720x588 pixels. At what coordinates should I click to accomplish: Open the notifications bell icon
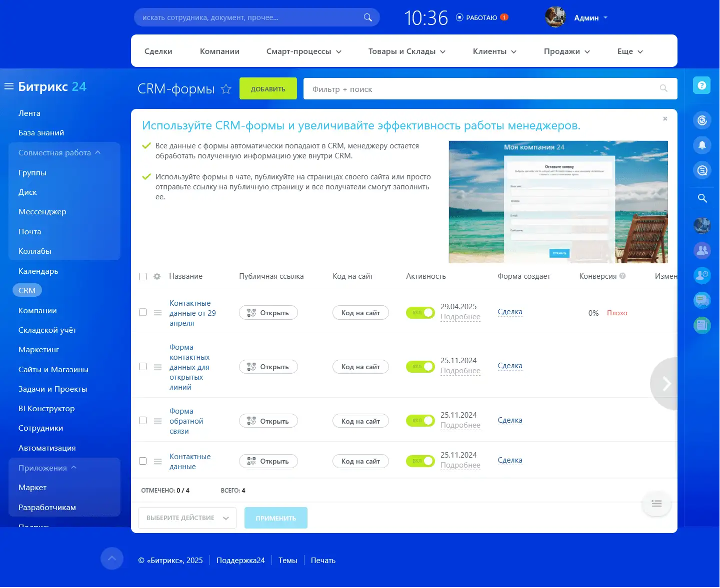(x=702, y=145)
